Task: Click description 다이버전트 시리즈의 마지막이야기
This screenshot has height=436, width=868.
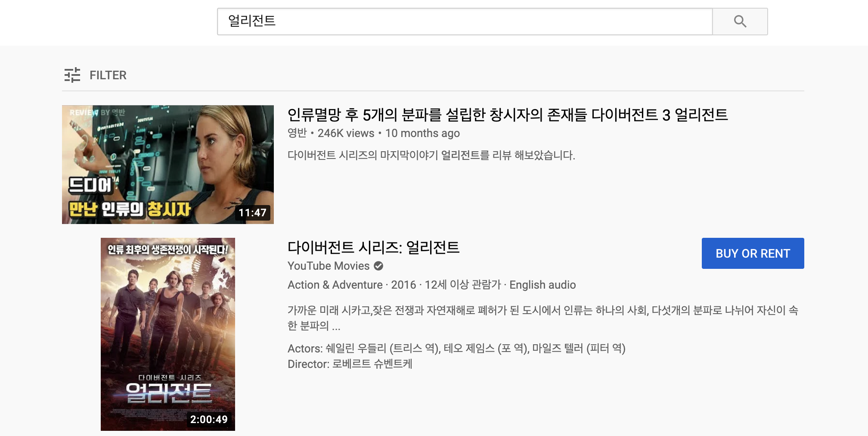Action: (x=431, y=155)
